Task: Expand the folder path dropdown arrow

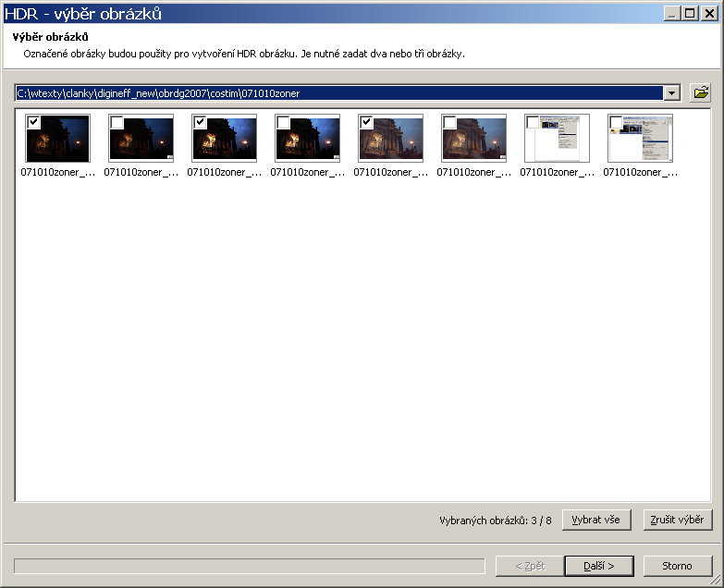Action: pyautogui.click(x=672, y=93)
